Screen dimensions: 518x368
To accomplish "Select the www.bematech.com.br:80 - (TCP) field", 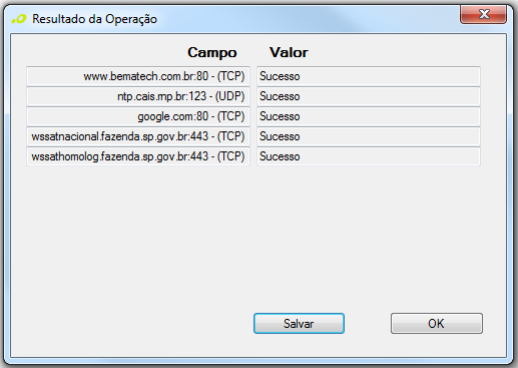I will pos(138,76).
